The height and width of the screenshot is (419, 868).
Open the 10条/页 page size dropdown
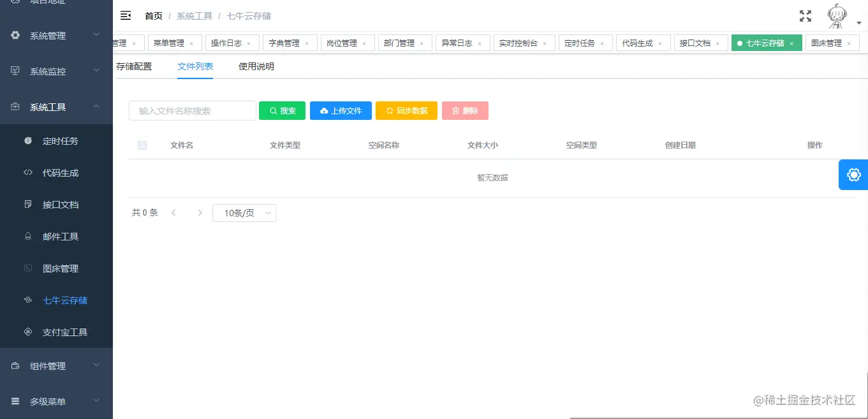(244, 212)
